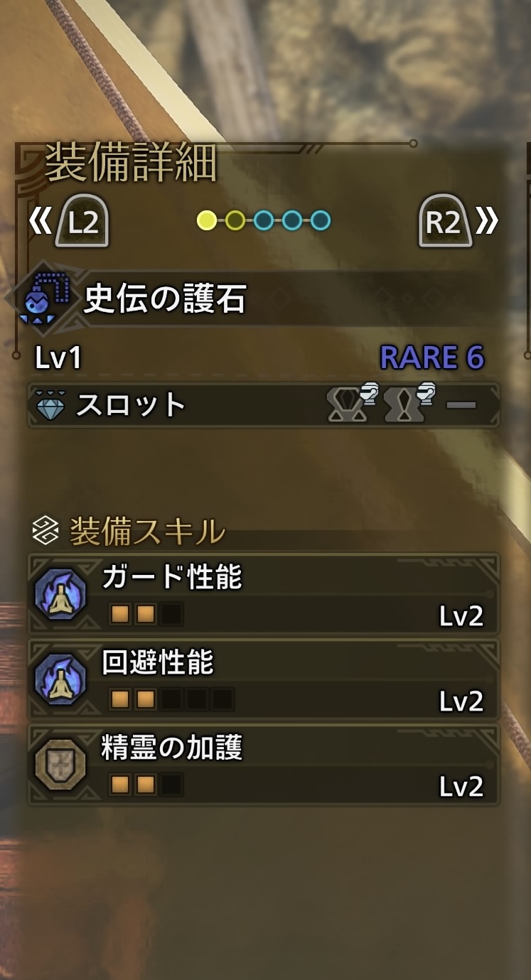Select the first yellow page indicator dot
Screen dimensions: 531x980
tap(207, 220)
